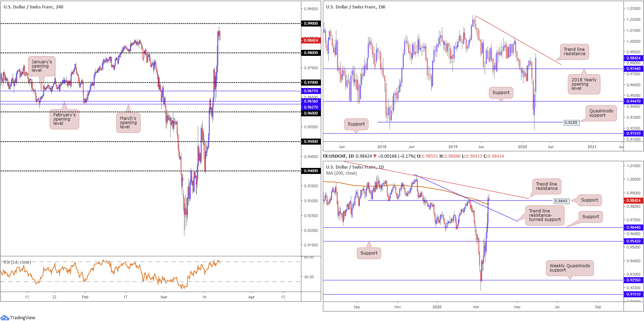The width and height of the screenshot is (644, 321).
Task: Click the blue 0.96270 level label
Action: (311, 107)
